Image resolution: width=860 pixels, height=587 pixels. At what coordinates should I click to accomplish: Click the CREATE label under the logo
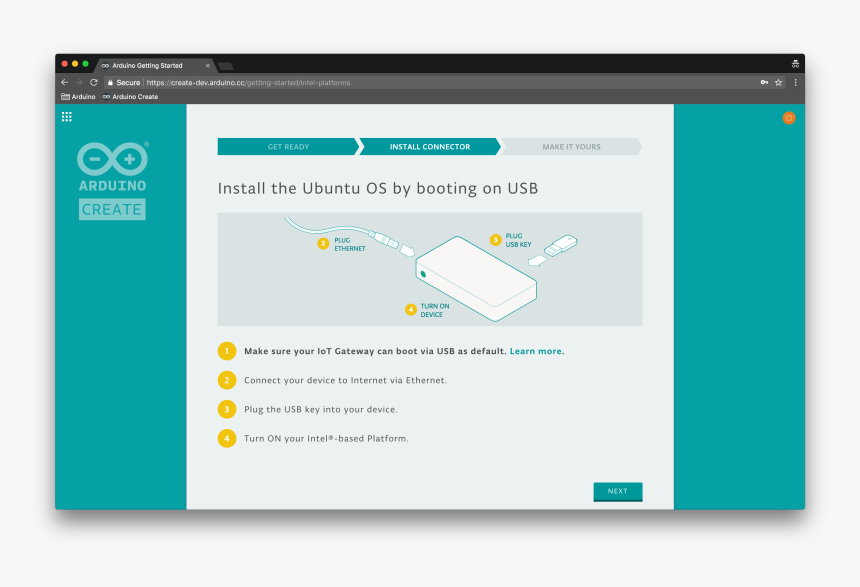112,210
